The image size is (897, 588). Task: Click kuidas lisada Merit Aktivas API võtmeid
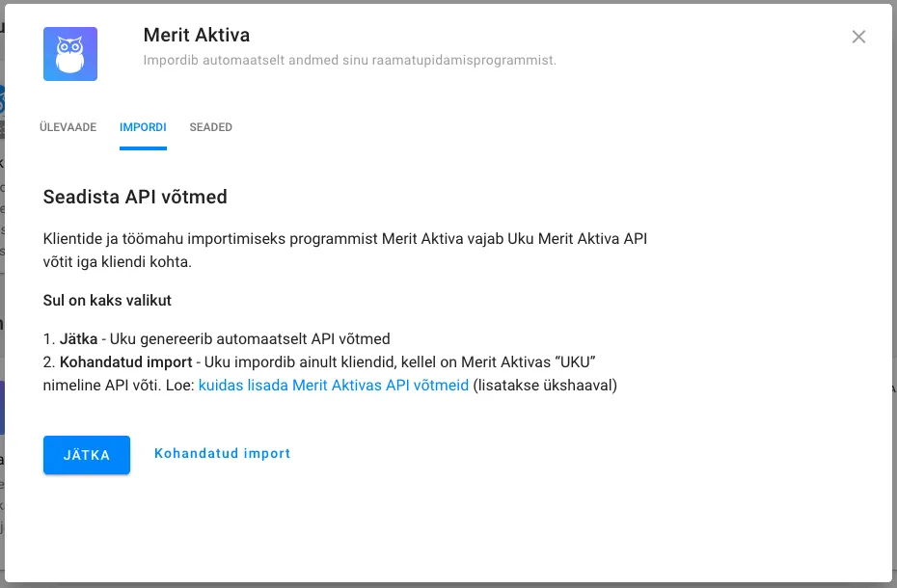tap(333, 383)
